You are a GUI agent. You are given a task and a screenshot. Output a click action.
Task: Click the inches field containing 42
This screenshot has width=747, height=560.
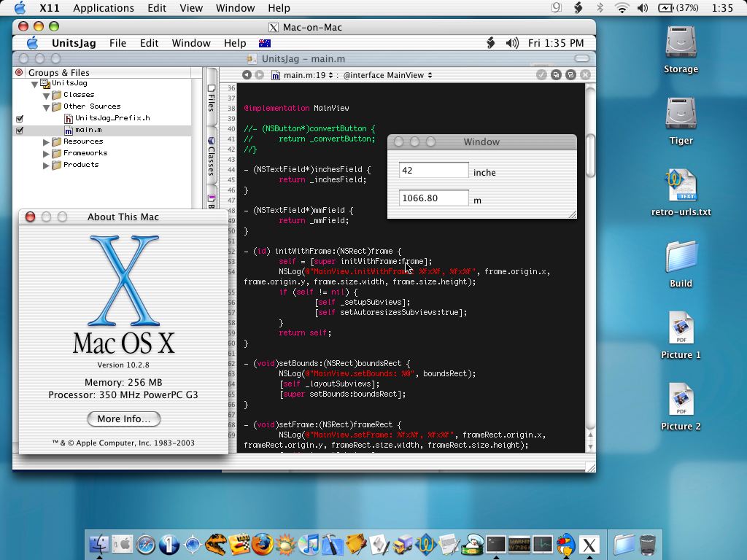[x=433, y=171]
